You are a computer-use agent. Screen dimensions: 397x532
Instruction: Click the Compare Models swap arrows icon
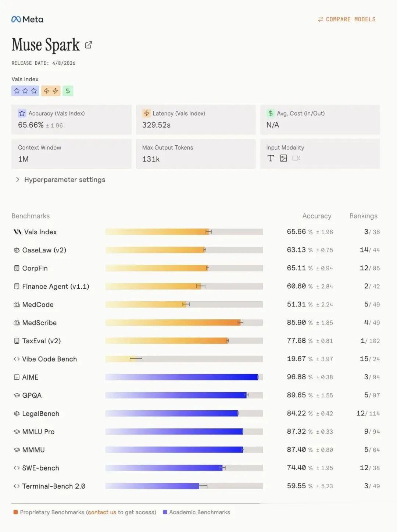[x=321, y=19]
